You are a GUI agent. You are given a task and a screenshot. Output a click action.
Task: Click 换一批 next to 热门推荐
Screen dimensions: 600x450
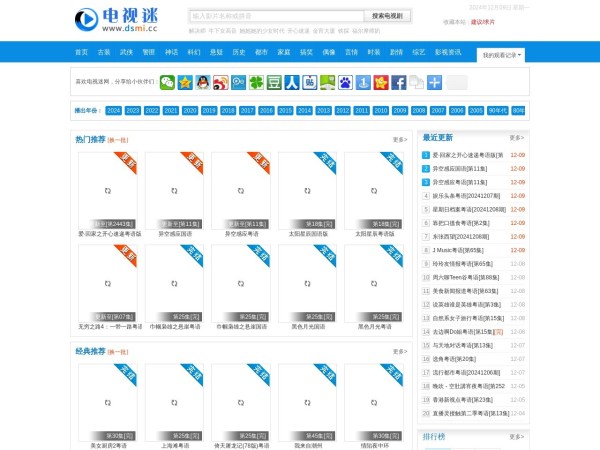coord(118,140)
